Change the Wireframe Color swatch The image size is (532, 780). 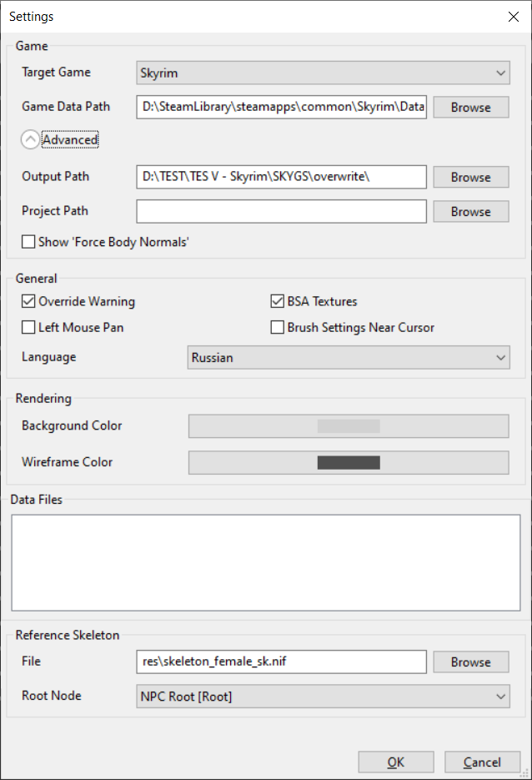click(x=349, y=463)
